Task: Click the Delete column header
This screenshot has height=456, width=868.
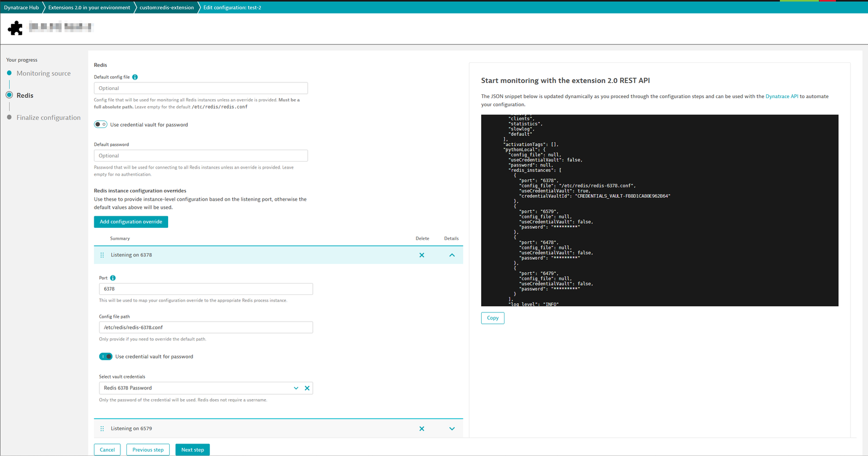Action: [422, 239]
